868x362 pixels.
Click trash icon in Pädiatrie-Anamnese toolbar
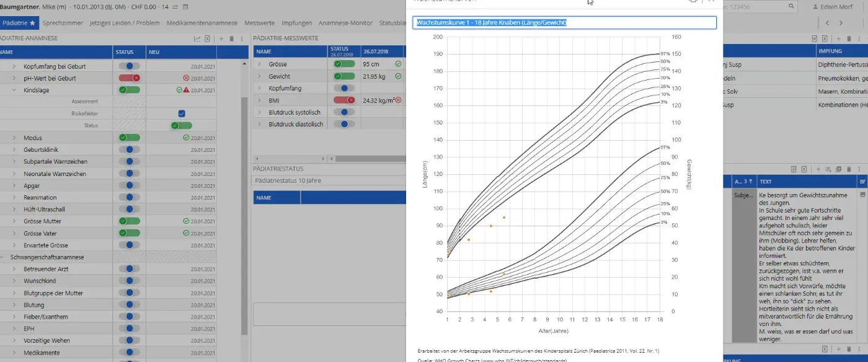click(x=231, y=38)
